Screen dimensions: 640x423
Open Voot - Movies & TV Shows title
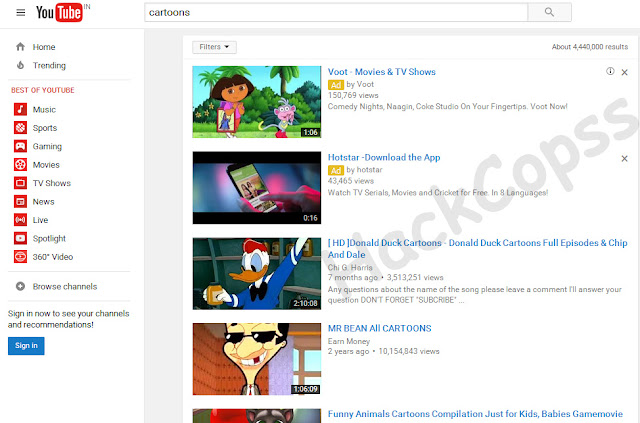382,72
